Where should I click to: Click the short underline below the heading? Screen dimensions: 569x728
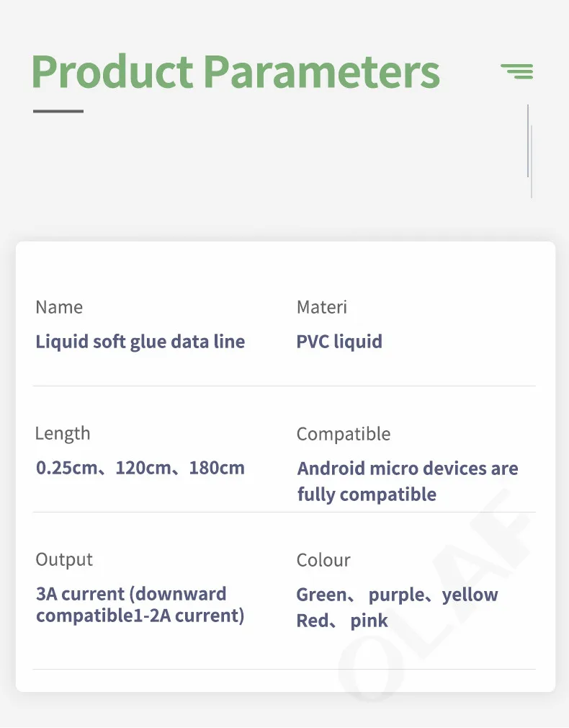[x=58, y=111]
